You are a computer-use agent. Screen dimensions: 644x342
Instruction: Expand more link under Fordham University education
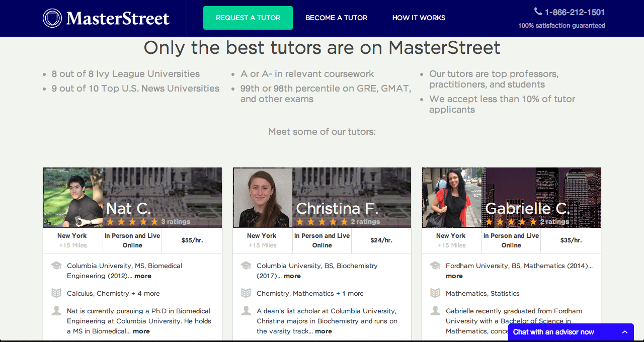[454, 276]
